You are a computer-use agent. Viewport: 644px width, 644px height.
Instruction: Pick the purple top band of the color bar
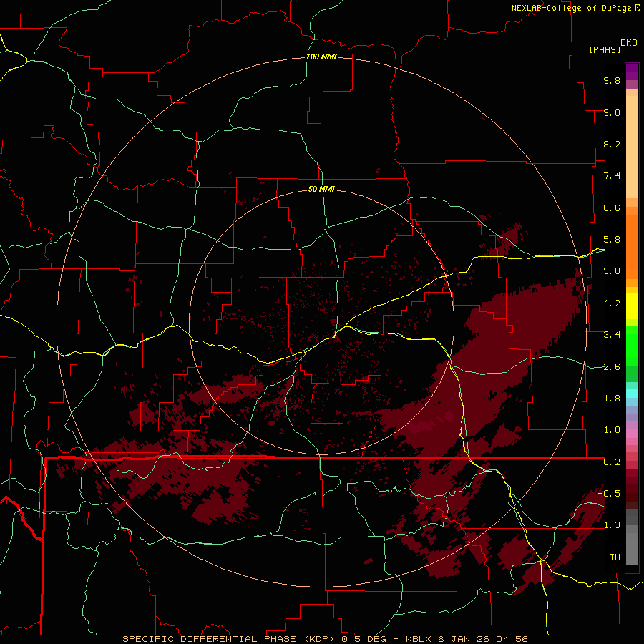[x=632, y=72]
